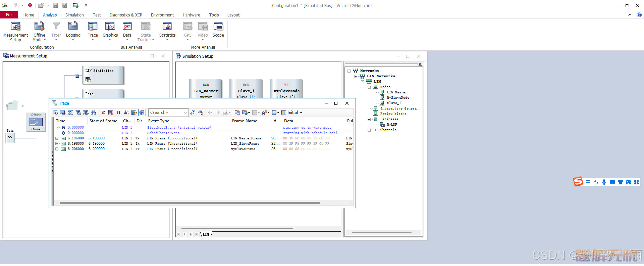This screenshot has width=644, height=266.
Task: Switch to the Diagnostics & XCP tab
Action: [126, 15]
